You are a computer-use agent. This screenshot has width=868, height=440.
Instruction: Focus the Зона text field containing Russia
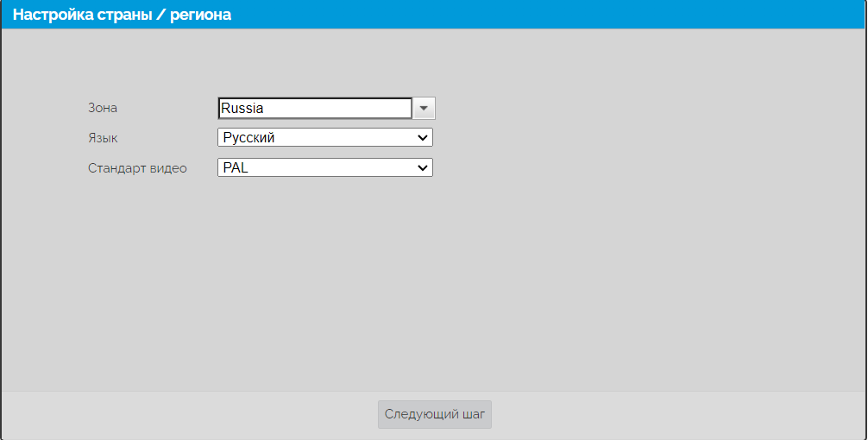click(x=315, y=109)
